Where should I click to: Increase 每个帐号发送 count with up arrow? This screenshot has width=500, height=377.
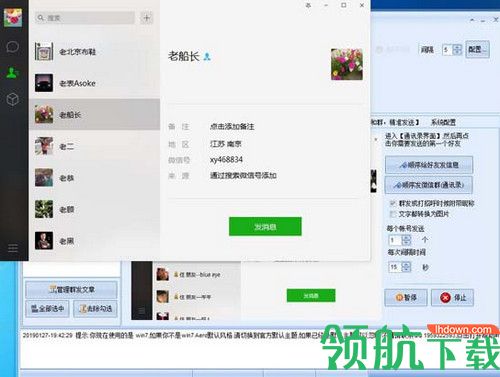(406, 237)
